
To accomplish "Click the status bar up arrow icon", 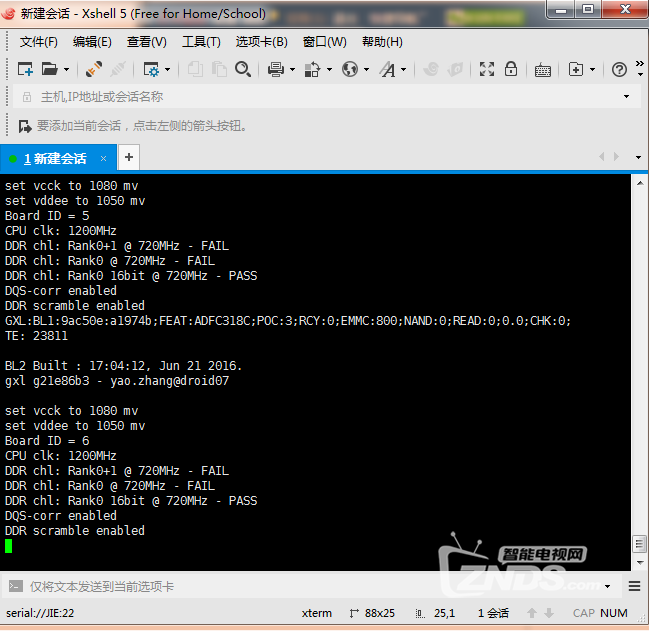I will click(x=532, y=613).
